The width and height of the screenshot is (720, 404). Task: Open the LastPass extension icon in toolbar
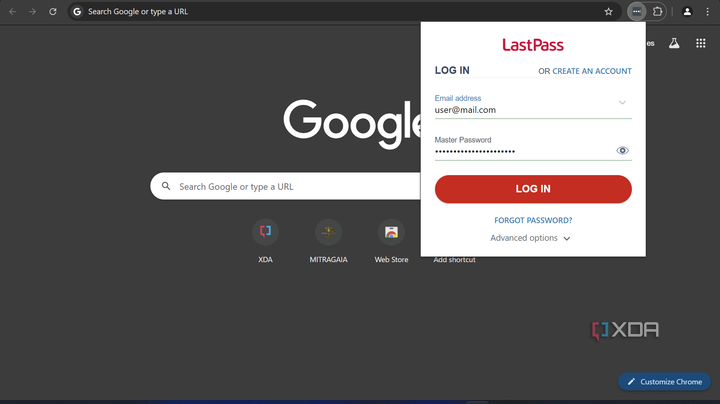(x=636, y=11)
